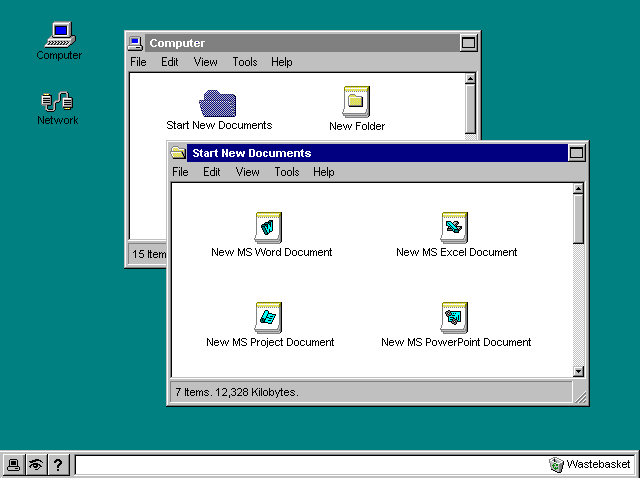640x478 pixels.
Task: Click the 'Computer' title bar text
Action: pyautogui.click(x=177, y=43)
